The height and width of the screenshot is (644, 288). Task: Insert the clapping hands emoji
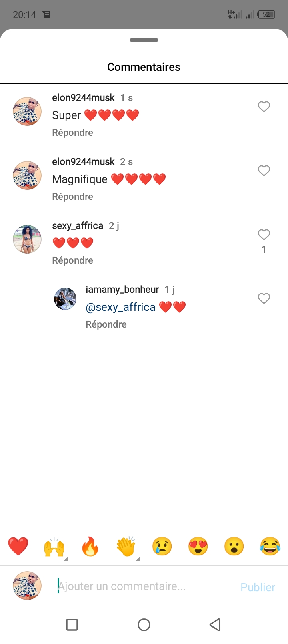click(x=126, y=546)
